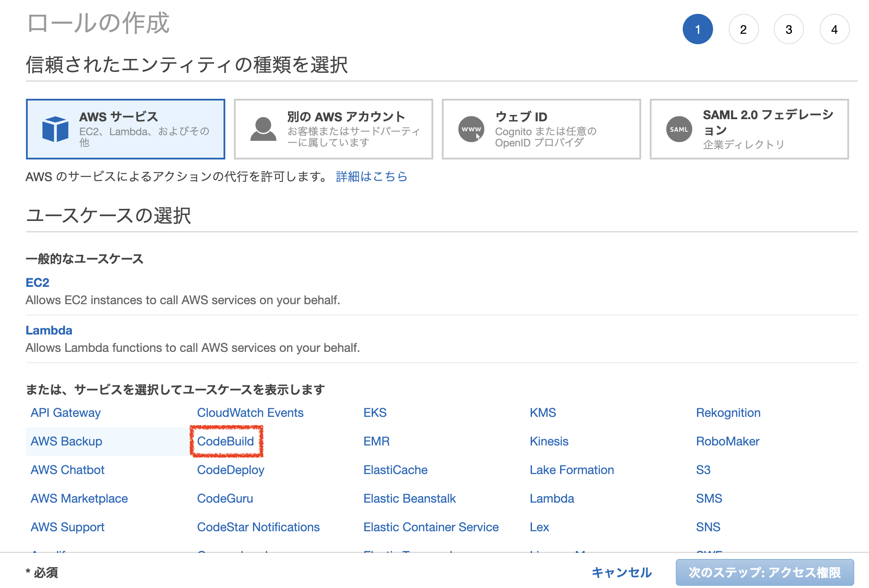Open the 詳細はこちら link
Image resolution: width=869 pixels, height=588 pixels.
click(x=372, y=176)
